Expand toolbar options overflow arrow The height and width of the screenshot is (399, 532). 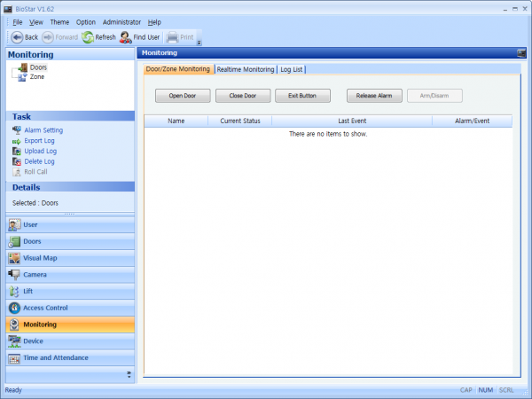(x=199, y=41)
